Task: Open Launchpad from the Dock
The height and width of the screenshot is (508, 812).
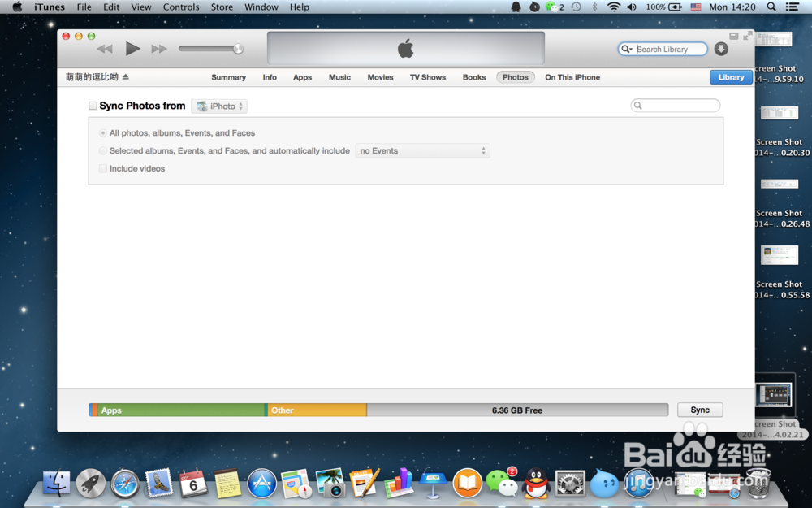Action: (x=91, y=483)
